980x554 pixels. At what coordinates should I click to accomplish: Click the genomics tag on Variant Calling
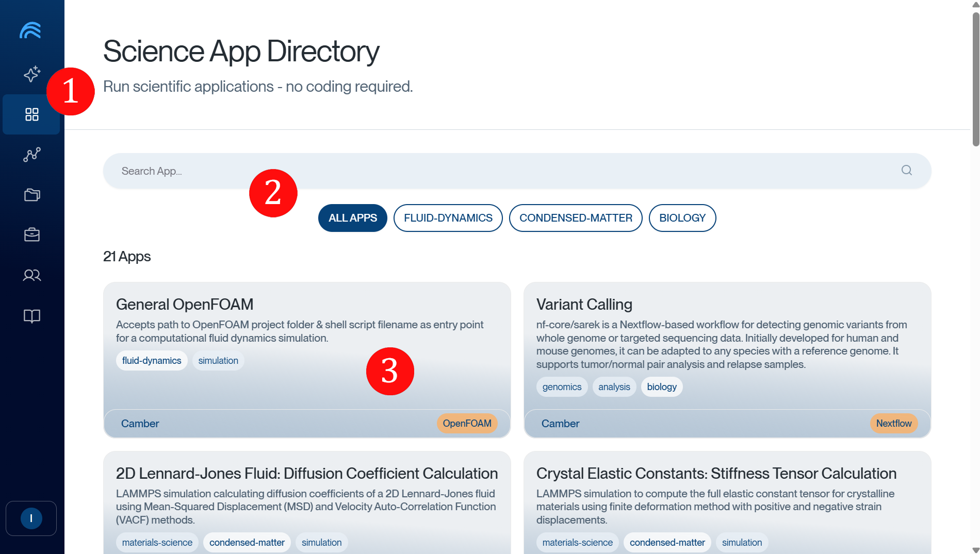[x=561, y=387]
